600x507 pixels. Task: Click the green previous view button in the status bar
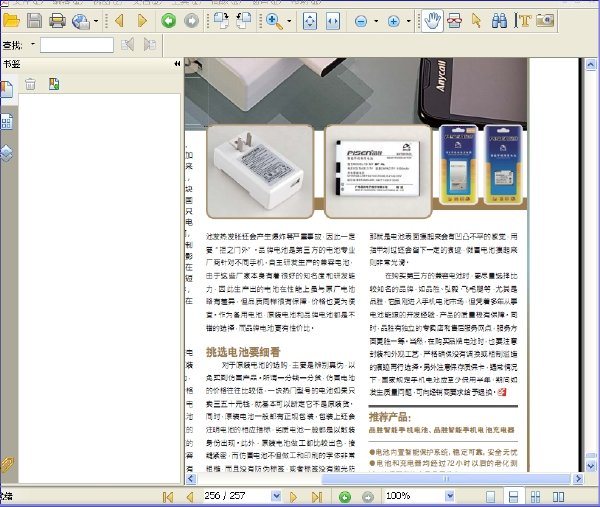click(345, 497)
